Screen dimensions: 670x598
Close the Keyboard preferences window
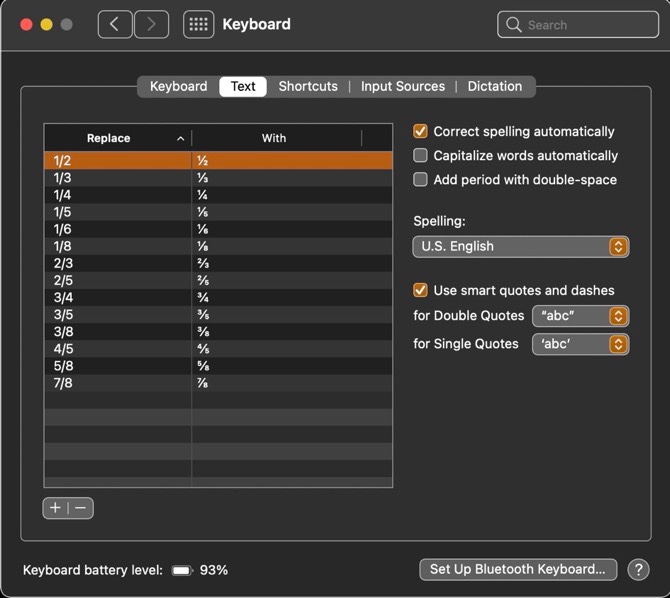26,24
